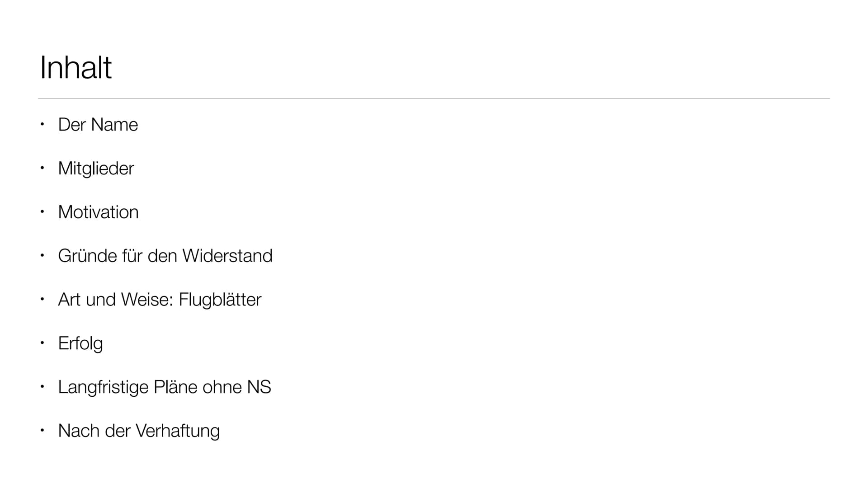Click the Mitglieder bullet item
868x488 pixels.
pos(96,169)
